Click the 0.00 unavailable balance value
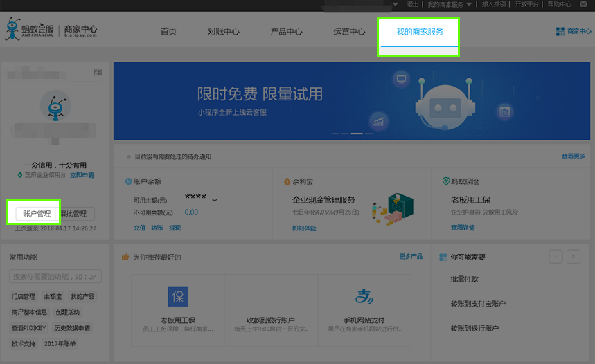The width and height of the screenshot is (595, 364). pyautogui.click(x=191, y=212)
